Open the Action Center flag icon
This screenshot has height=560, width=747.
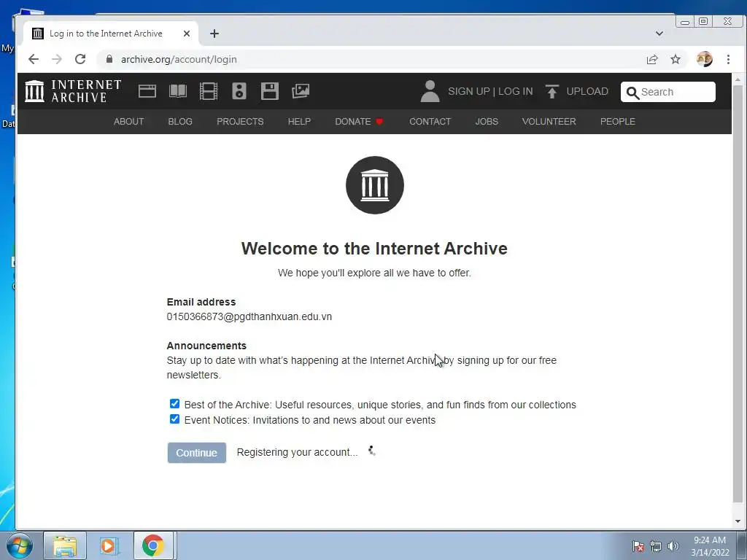point(638,546)
